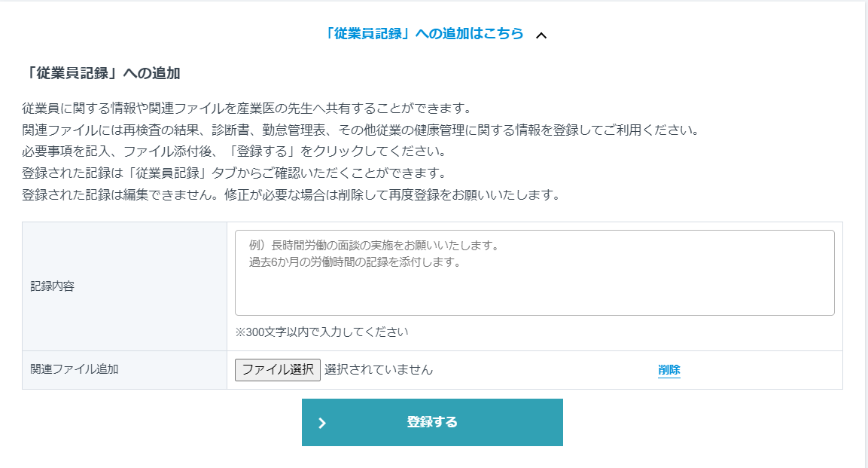Screen dimensions: 868x468
Task: Click the 選択されていません file status text
Action: 363,369
